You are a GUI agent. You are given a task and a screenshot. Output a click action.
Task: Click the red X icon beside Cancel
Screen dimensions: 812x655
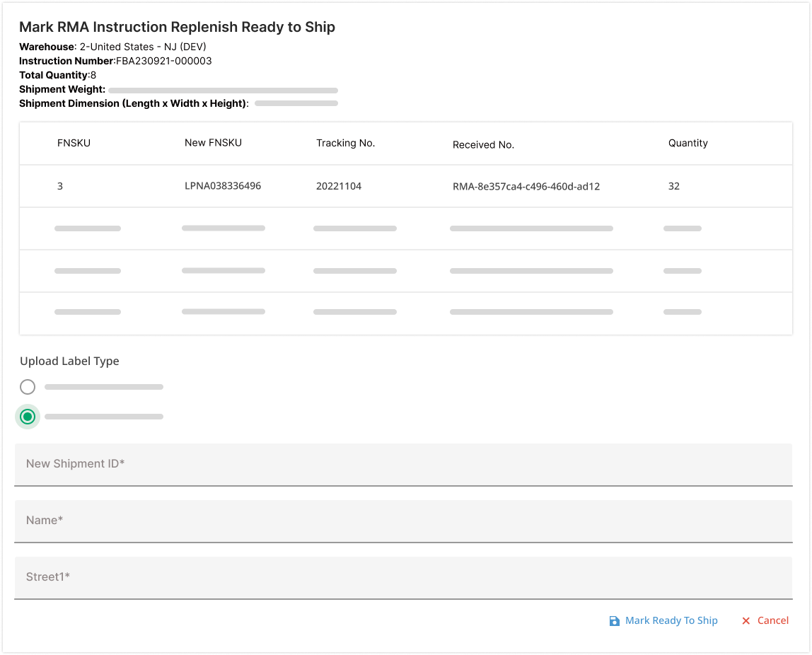click(x=746, y=621)
